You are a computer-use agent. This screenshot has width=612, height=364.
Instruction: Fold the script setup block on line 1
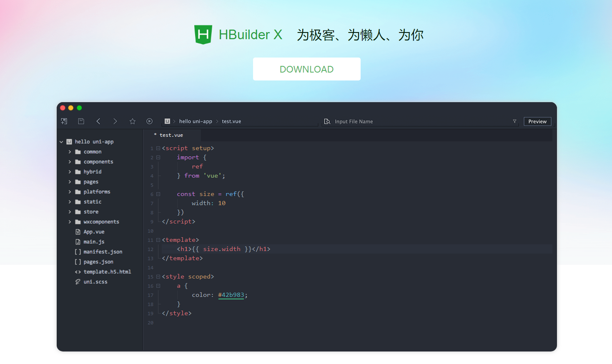158,148
